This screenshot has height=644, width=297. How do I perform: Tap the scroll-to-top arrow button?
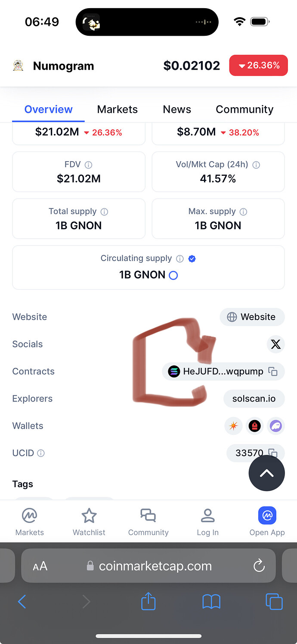point(266,473)
